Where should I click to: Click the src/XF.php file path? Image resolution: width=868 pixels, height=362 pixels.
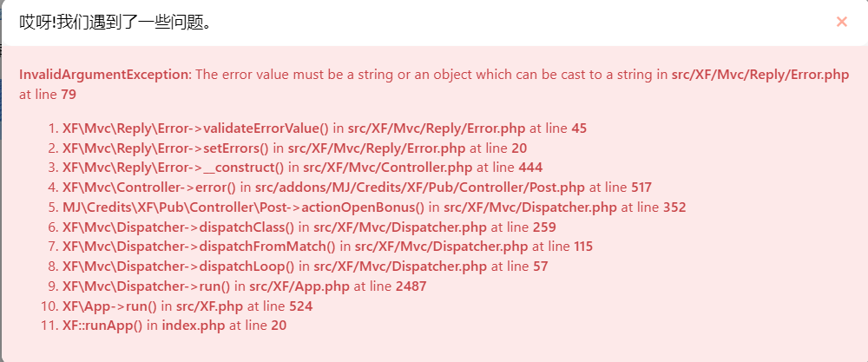(209, 306)
